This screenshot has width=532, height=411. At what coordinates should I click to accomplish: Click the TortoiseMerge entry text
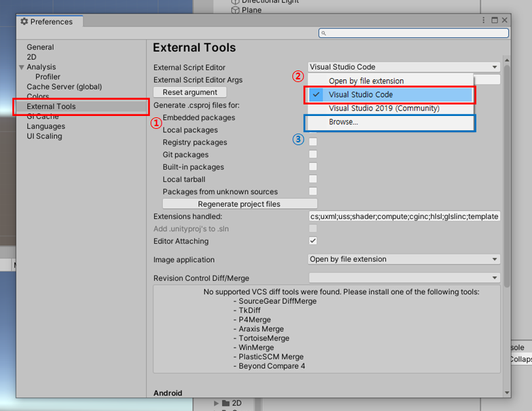coord(264,338)
